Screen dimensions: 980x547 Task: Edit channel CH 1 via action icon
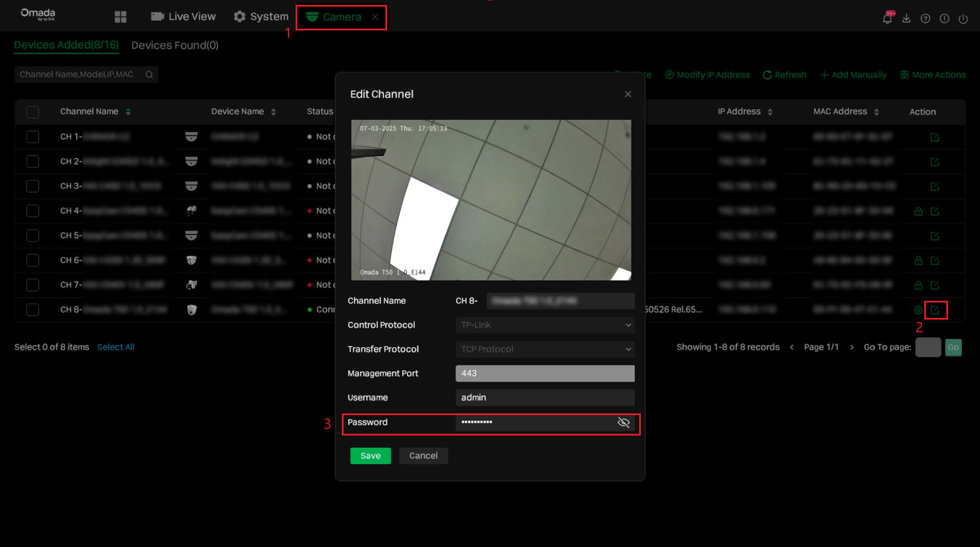[935, 137]
